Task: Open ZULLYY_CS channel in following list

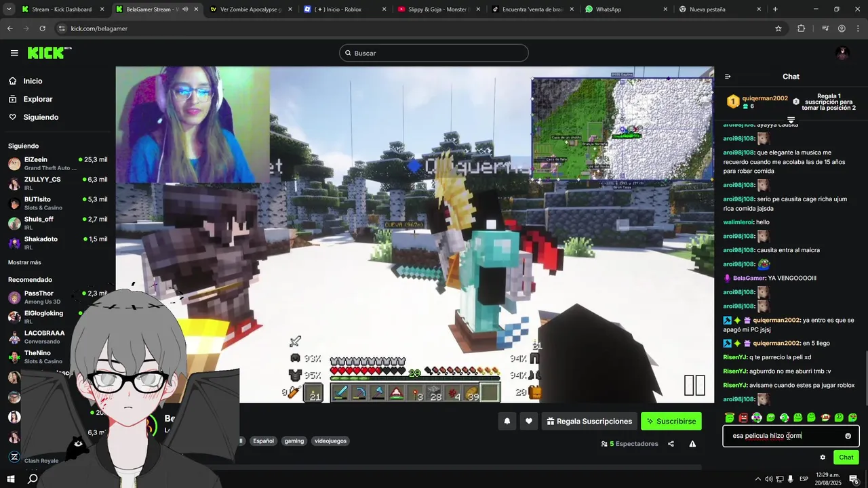Action: 58,183
